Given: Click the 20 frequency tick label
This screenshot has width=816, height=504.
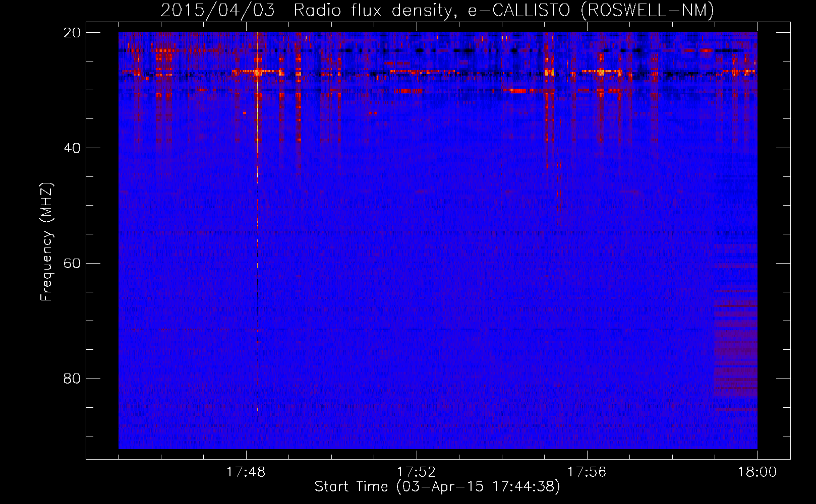Looking at the screenshot, I should (x=72, y=33).
